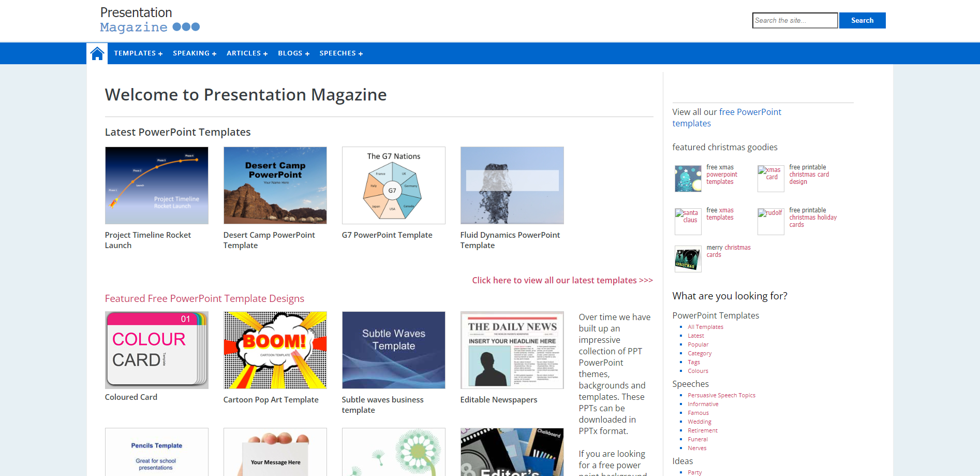Click free PowerPoint templates sidebar link
Viewport: 980px width, 476px height.
(727, 118)
